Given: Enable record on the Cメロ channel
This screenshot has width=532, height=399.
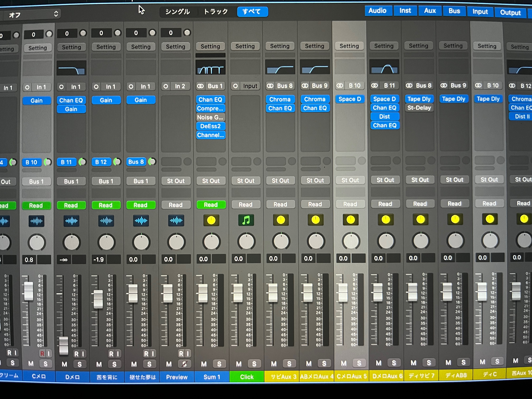Looking at the screenshot, I should 42,353.
